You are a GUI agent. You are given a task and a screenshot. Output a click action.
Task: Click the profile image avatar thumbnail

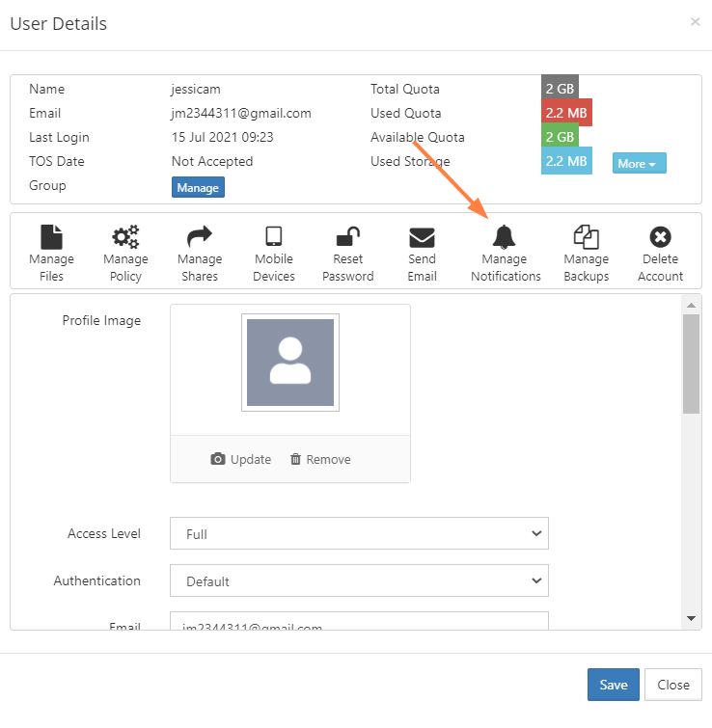click(x=290, y=363)
